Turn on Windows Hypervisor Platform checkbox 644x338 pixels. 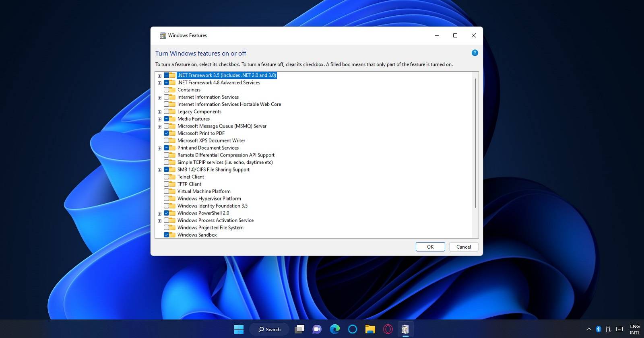166,198
